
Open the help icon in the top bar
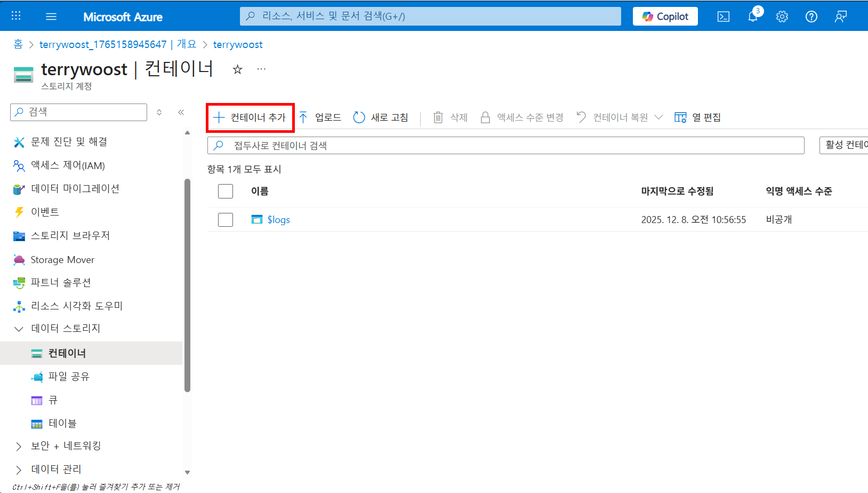[811, 16]
